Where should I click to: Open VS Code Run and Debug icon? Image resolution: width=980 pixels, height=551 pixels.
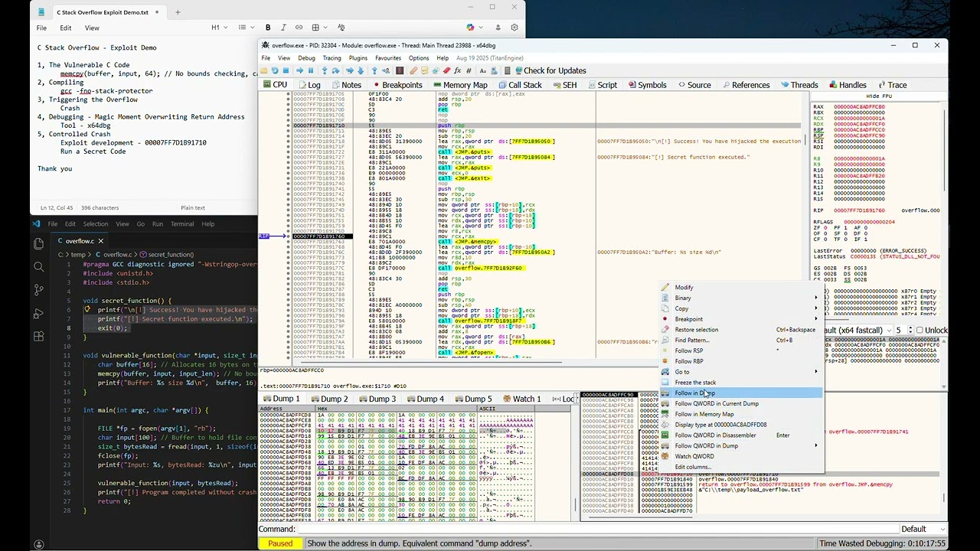tap(39, 313)
